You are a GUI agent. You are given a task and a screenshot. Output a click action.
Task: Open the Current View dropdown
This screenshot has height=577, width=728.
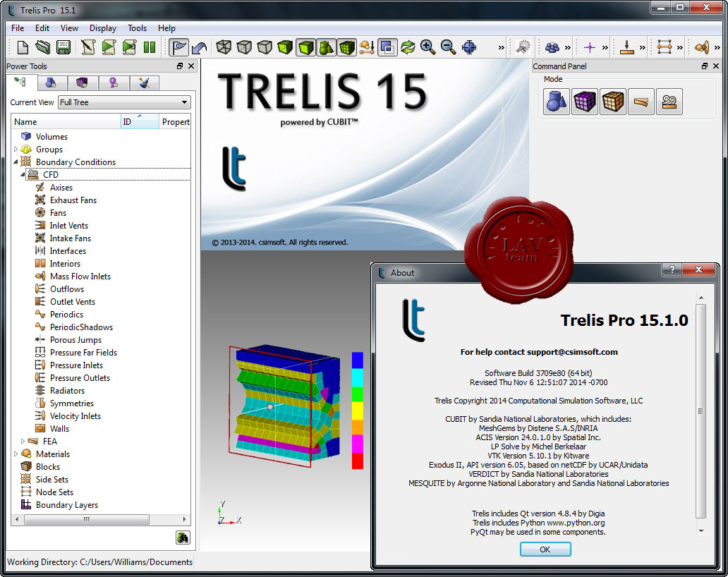click(x=124, y=102)
